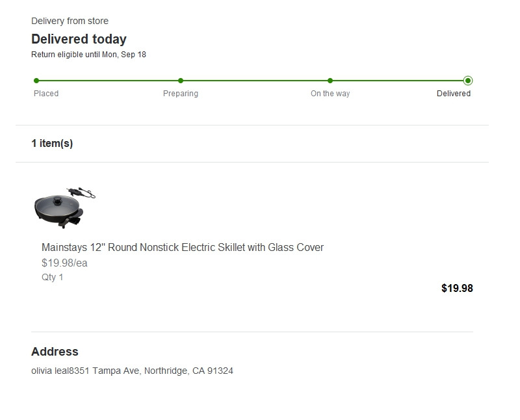The image size is (520, 420).
Task: Click the green progress line between Preparing and On the way
Action: point(255,81)
